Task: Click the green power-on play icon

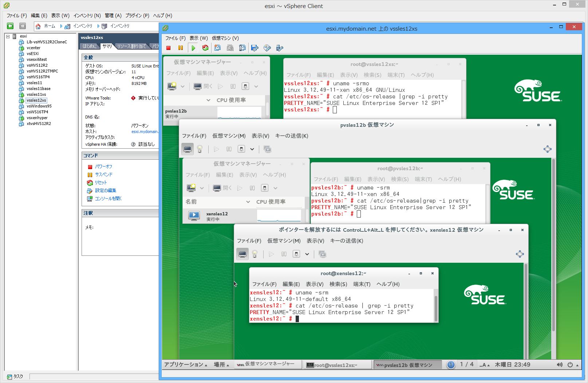Action: coord(193,48)
